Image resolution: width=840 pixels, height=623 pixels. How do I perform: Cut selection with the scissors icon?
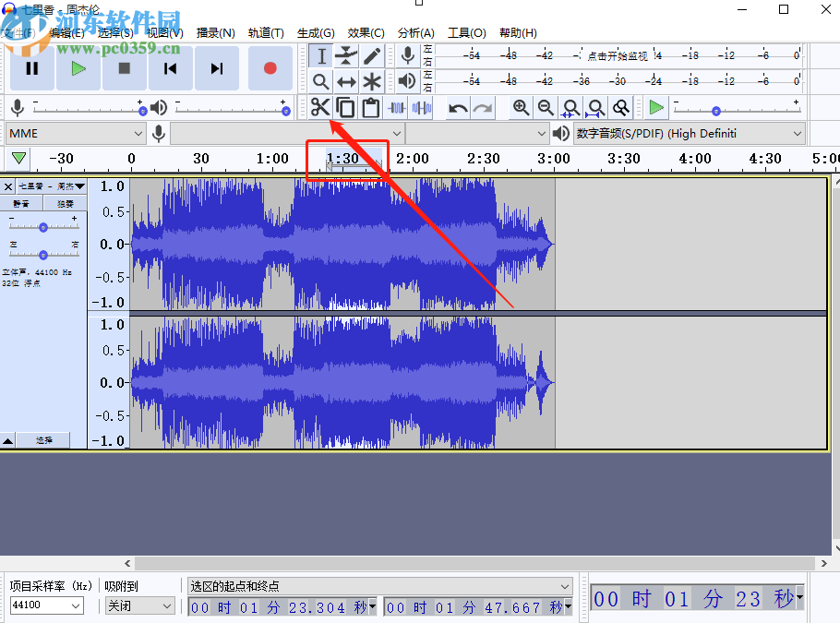(320, 108)
